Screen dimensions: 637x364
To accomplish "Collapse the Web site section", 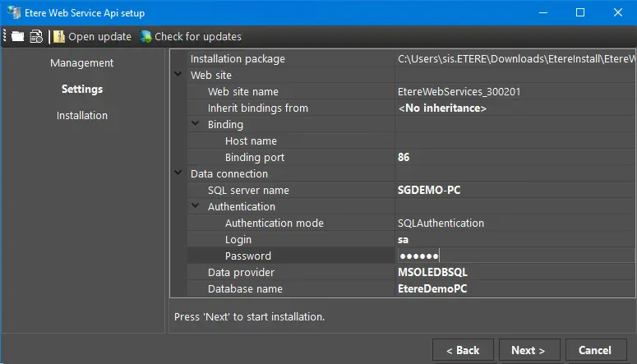I will pos(179,75).
